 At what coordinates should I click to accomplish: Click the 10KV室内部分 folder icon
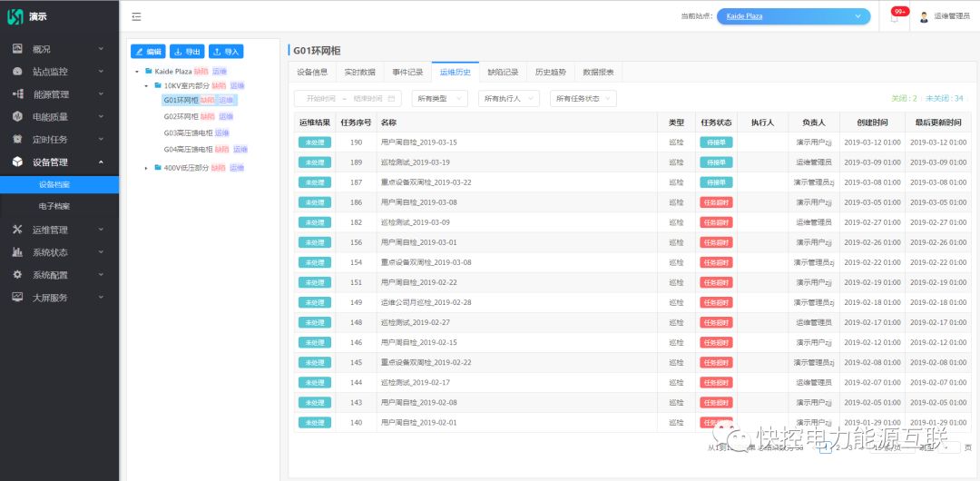(158, 85)
